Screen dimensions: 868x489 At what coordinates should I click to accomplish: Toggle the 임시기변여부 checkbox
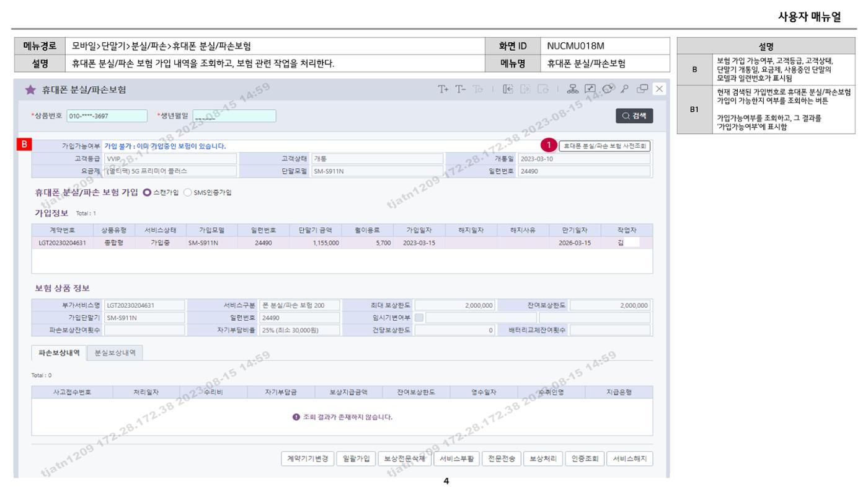419,318
